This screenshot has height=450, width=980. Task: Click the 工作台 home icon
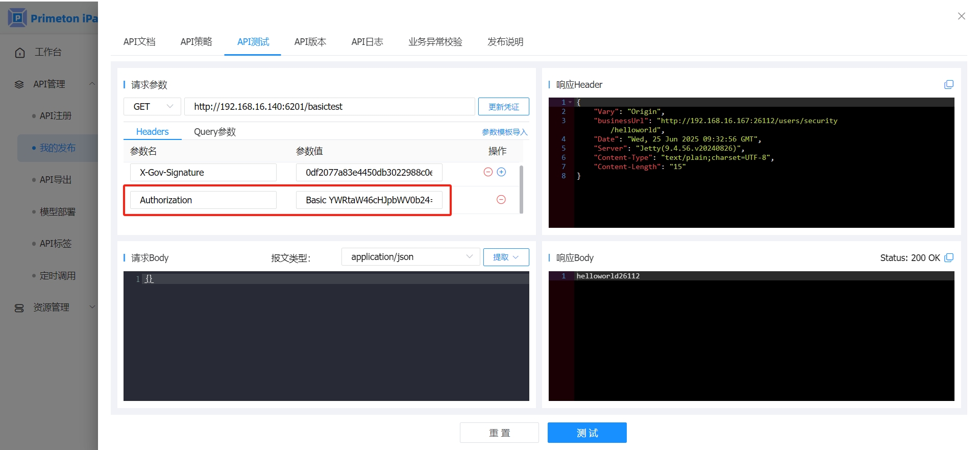[x=20, y=53]
